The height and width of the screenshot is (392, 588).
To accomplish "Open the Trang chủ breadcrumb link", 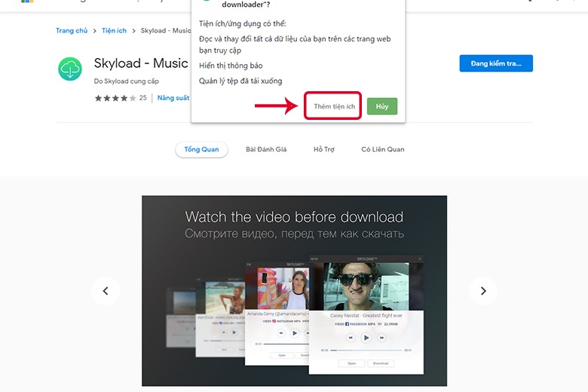I will (x=72, y=30).
